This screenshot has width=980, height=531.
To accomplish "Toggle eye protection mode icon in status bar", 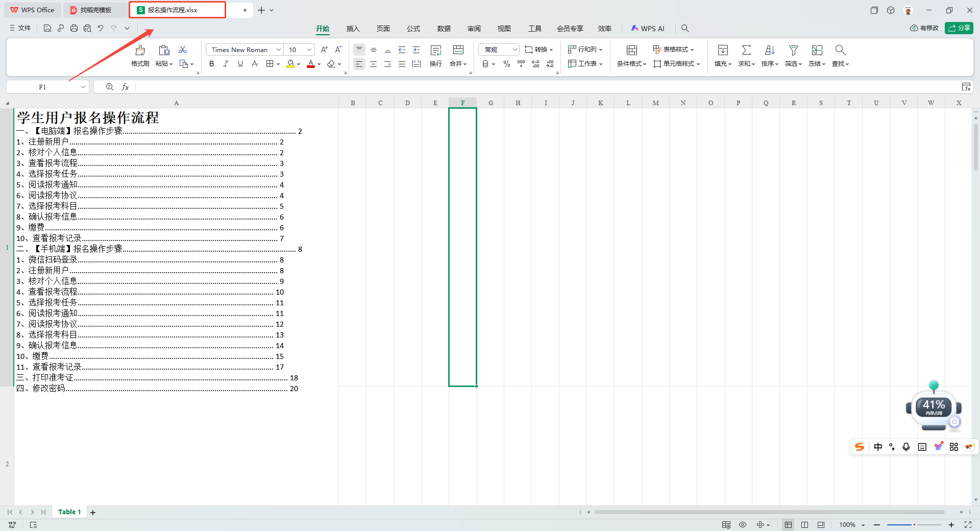I will click(x=743, y=525).
